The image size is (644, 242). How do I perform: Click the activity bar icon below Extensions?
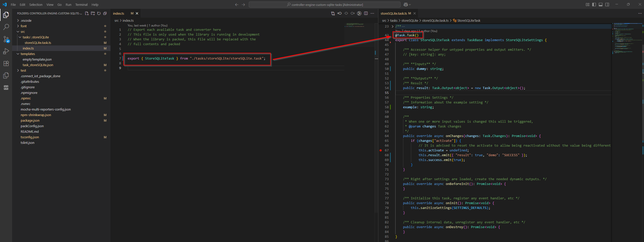point(6,75)
